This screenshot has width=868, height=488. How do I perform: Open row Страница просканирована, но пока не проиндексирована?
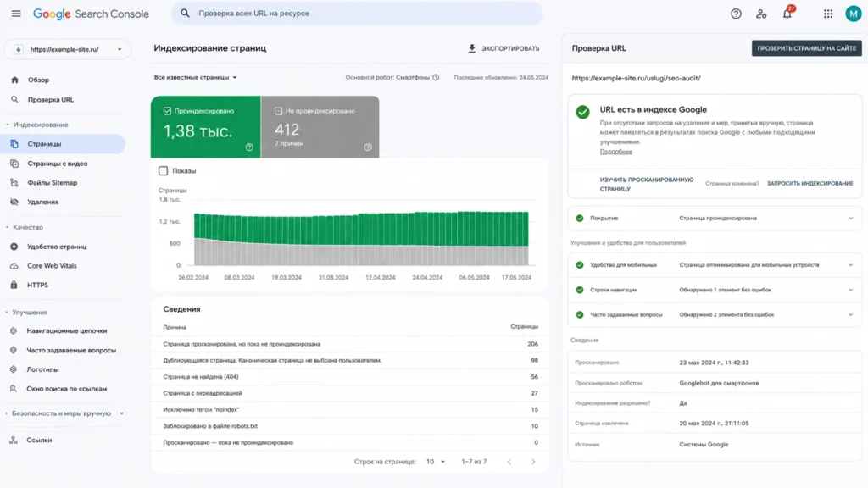[350, 344]
